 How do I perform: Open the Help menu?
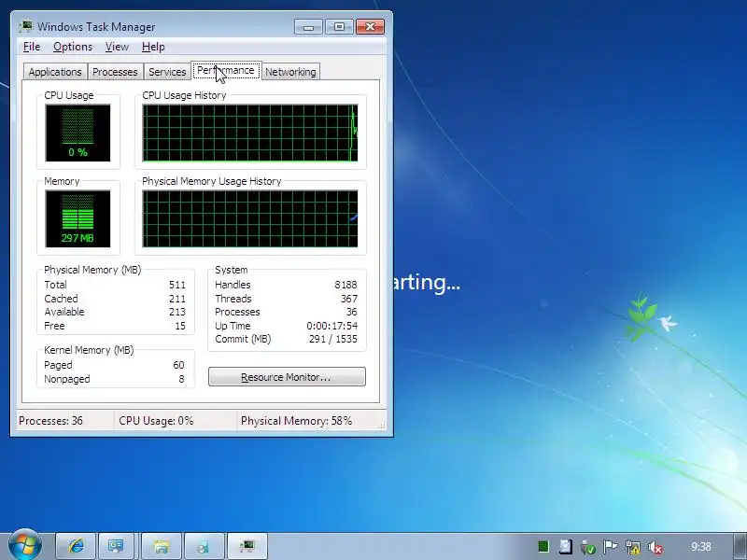[x=153, y=47]
